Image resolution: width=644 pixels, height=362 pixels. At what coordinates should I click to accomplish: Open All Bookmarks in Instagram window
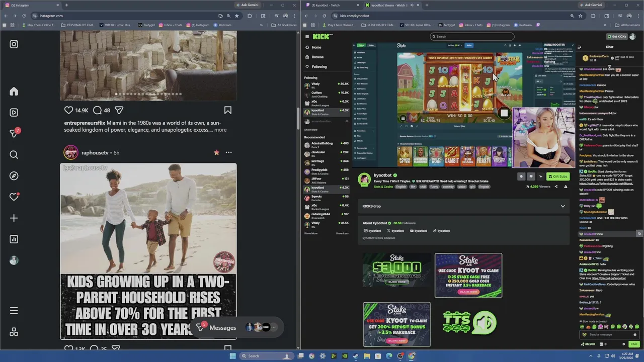[x=284, y=25]
